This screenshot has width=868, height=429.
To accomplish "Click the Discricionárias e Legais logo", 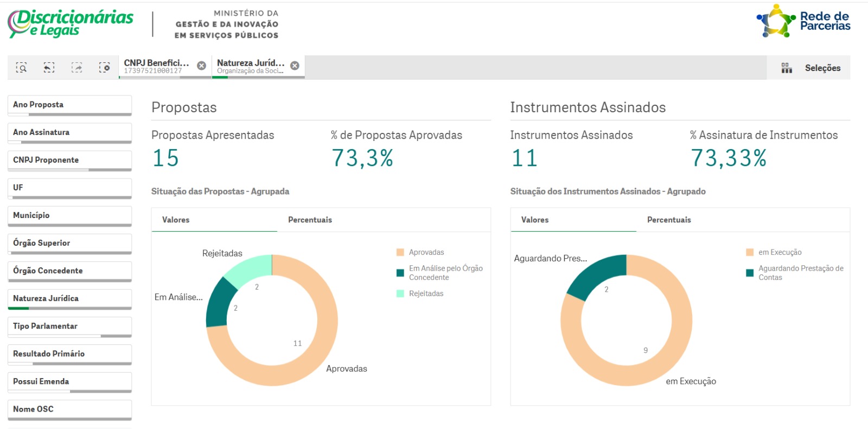I will (71, 23).
